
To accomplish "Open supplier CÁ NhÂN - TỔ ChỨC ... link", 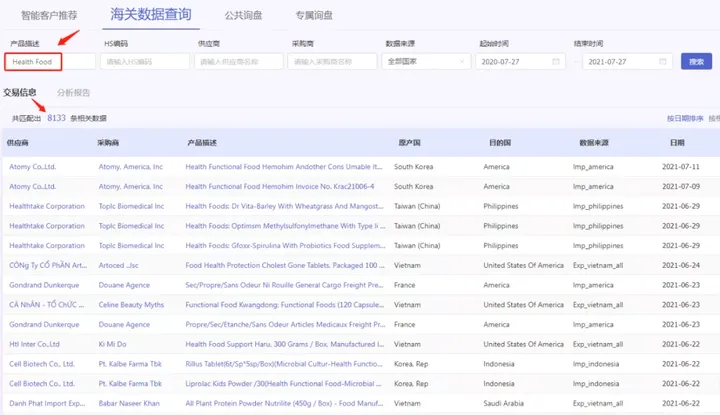I will (x=46, y=305).
